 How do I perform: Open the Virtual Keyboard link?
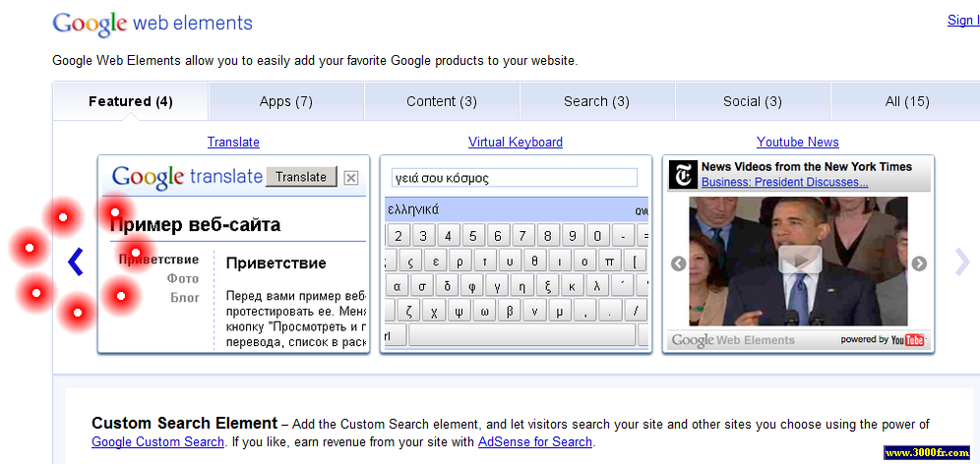point(516,142)
